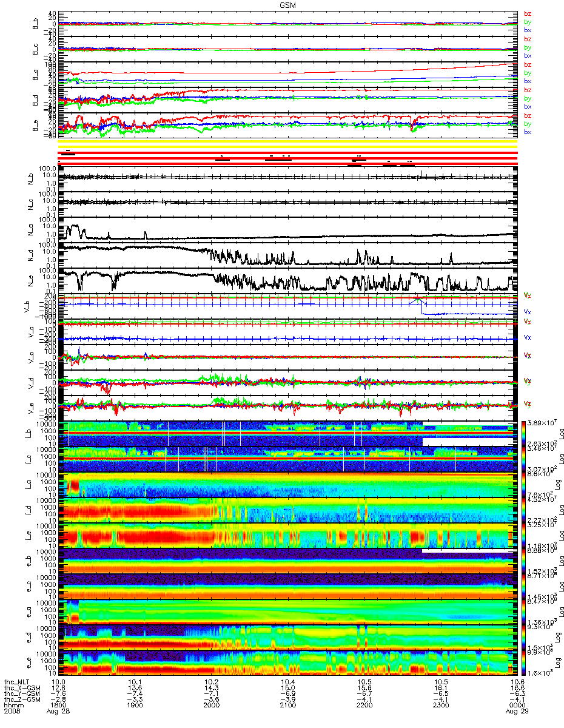Image resolution: width=564 pixels, height=728 pixels.
Task: Click the N_e density trace panel
Action: tap(287, 280)
